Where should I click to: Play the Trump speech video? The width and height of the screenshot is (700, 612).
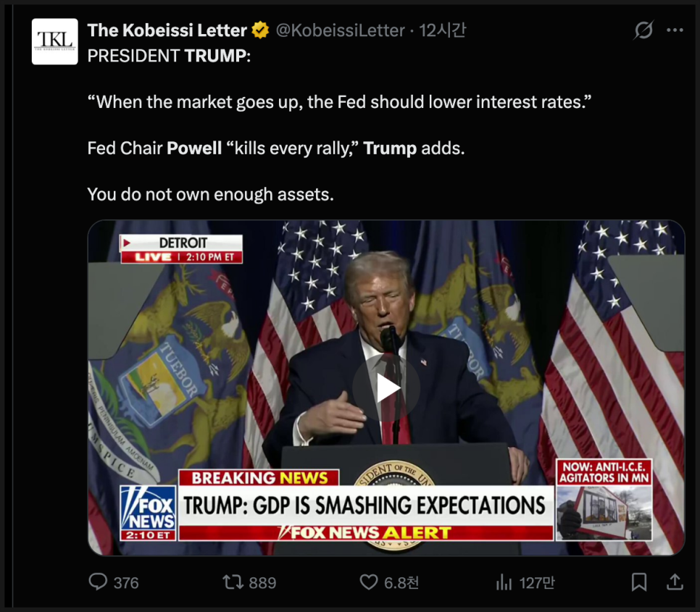pyautogui.click(x=387, y=388)
